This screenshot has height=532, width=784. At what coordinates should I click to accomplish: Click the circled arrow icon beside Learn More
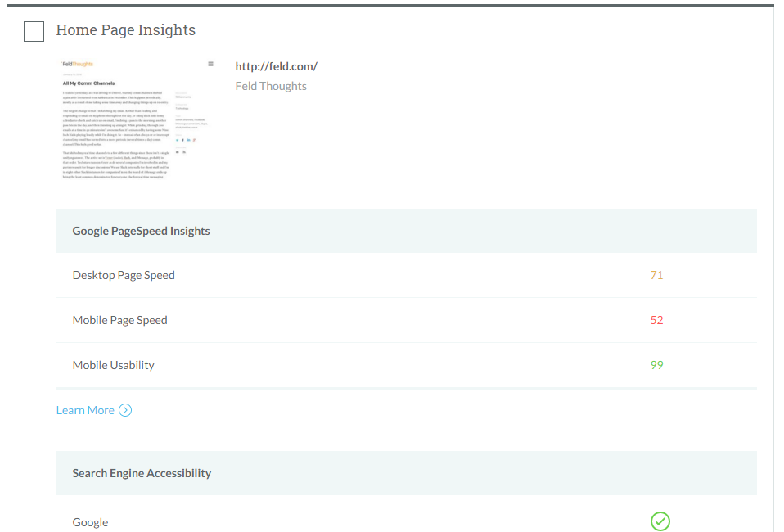pos(125,410)
